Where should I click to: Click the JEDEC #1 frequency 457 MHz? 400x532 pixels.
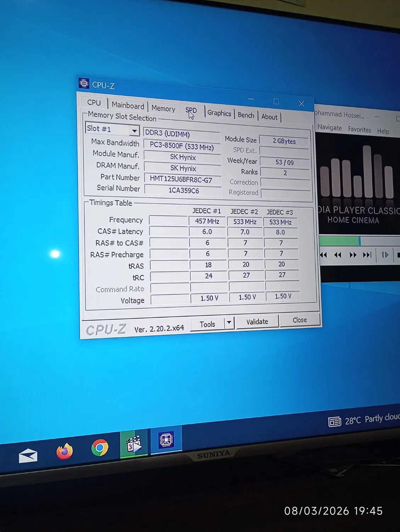pos(207,221)
